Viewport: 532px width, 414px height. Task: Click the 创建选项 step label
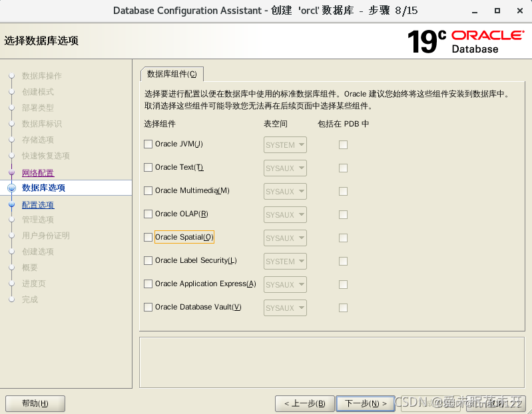pos(38,252)
